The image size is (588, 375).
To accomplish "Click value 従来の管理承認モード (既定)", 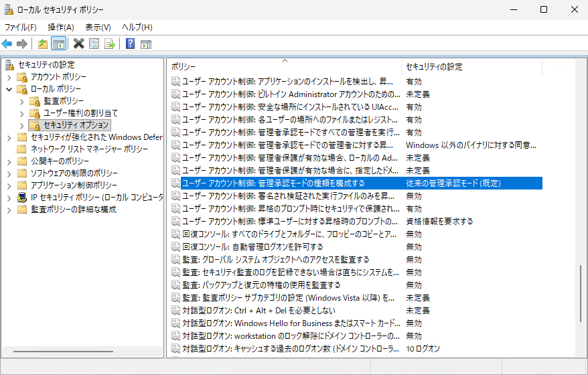I will tap(453, 183).
